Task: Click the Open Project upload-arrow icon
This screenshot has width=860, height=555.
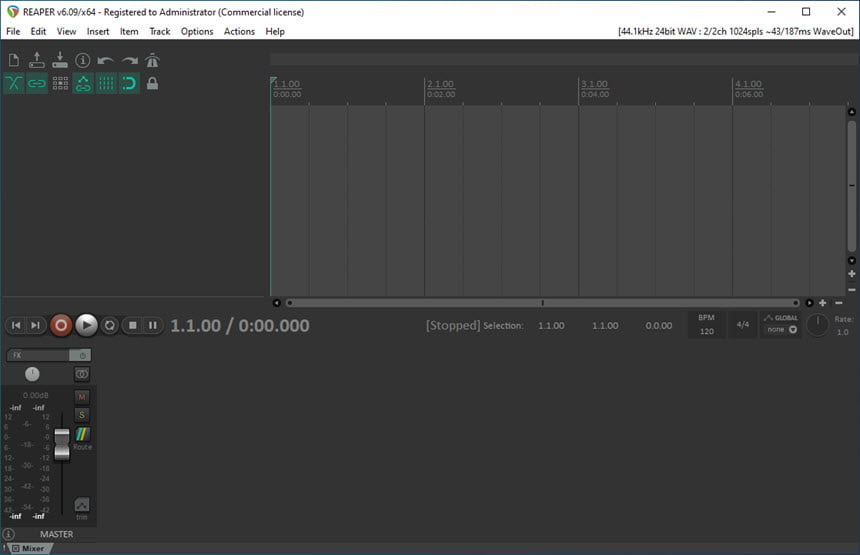Action: pos(37,60)
